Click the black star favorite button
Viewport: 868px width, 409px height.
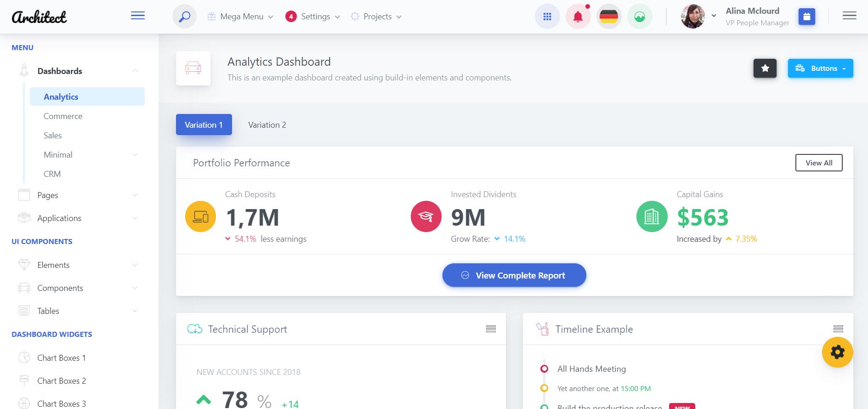point(765,68)
